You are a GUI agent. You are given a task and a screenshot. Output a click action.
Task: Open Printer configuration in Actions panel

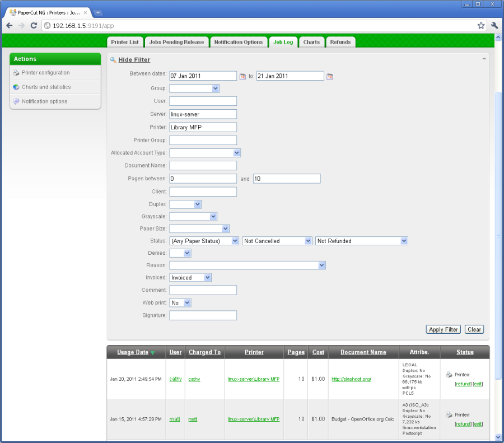coord(45,73)
